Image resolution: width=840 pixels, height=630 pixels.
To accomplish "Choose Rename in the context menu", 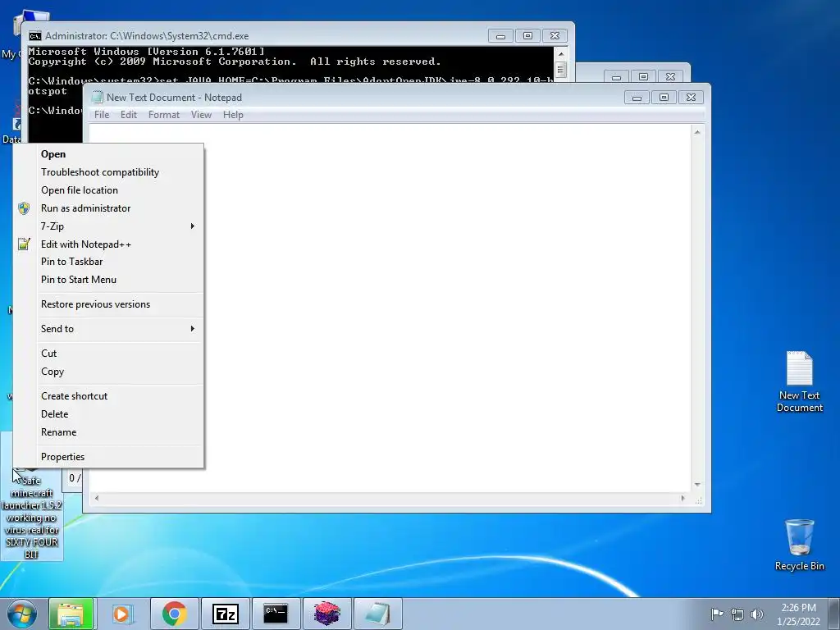I will 108,432.
